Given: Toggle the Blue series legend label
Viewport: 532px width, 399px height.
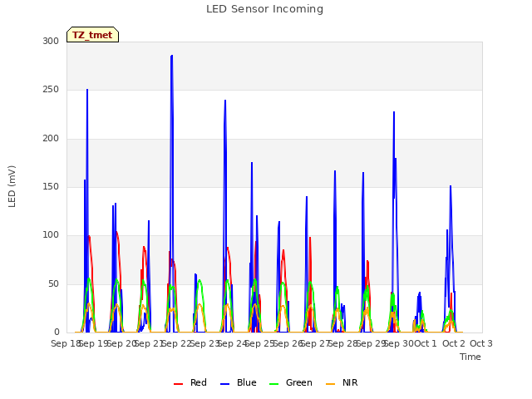Looking at the screenshot, I should click(247, 382).
